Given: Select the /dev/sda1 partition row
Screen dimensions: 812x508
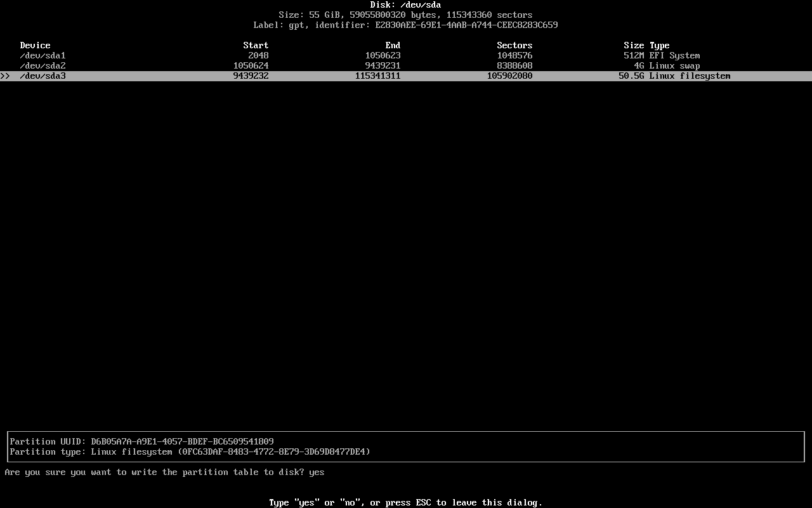Looking at the screenshot, I should [406, 56].
